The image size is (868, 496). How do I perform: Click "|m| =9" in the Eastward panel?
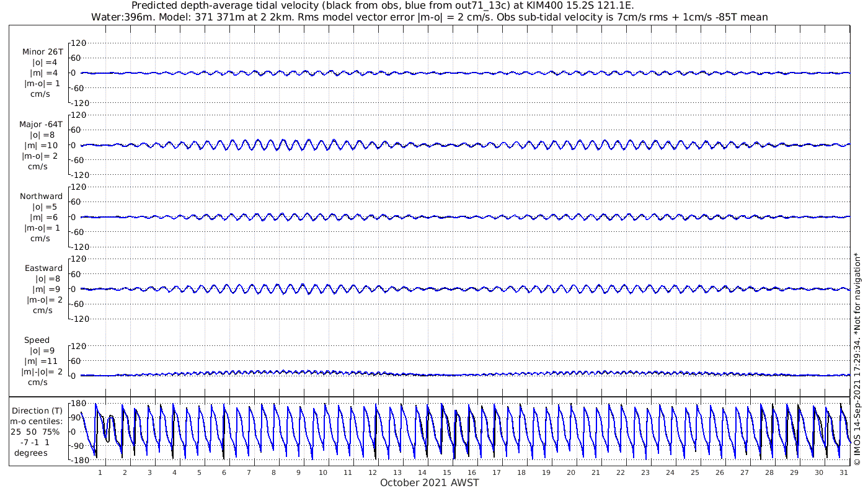(x=44, y=289)
